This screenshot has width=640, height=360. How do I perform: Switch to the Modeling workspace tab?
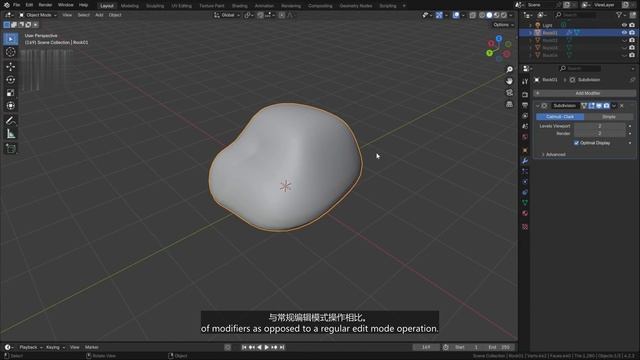point(129,6)
